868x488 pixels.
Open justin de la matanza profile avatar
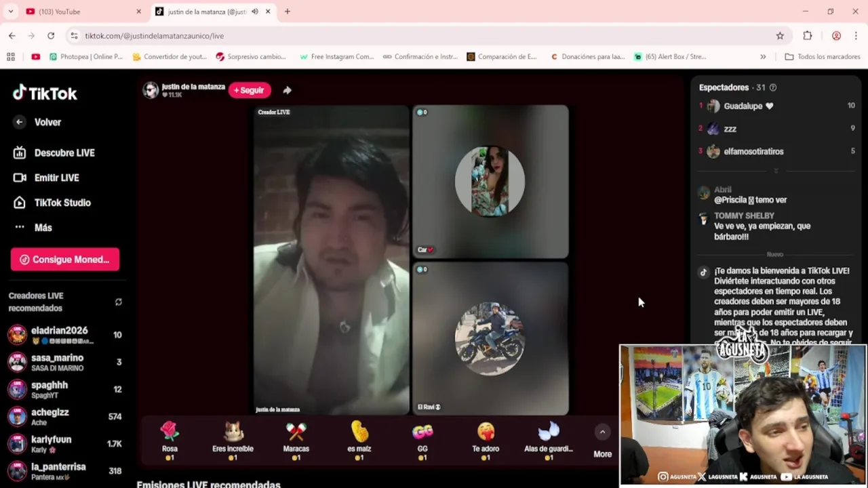click(150, 90)
